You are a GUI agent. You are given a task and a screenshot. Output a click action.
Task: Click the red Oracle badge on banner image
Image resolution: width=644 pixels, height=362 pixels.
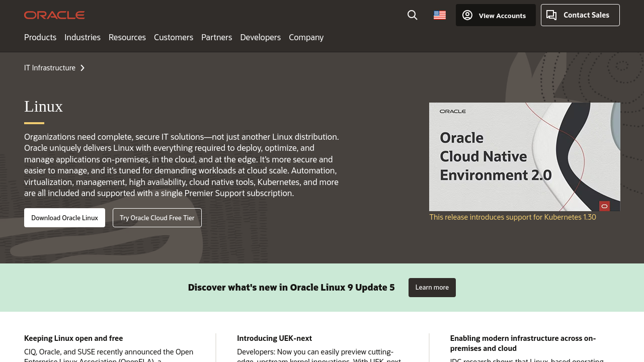pyautogui.click(x=604, y=206)
